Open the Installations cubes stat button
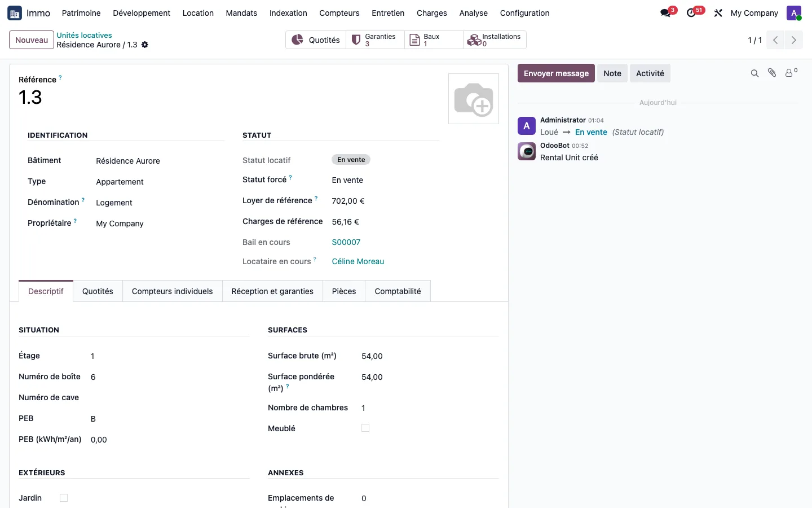 tap(495, 40)
